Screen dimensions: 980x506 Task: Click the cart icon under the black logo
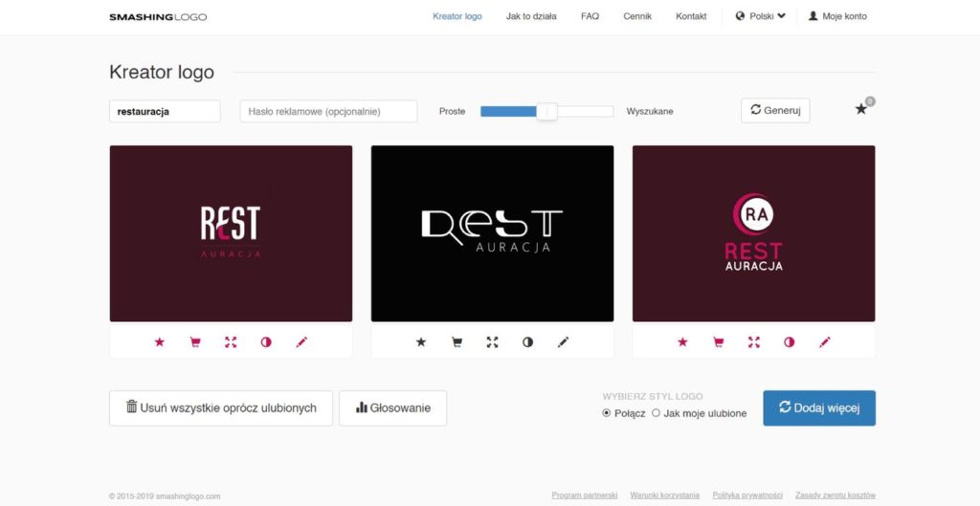(457, 341)
